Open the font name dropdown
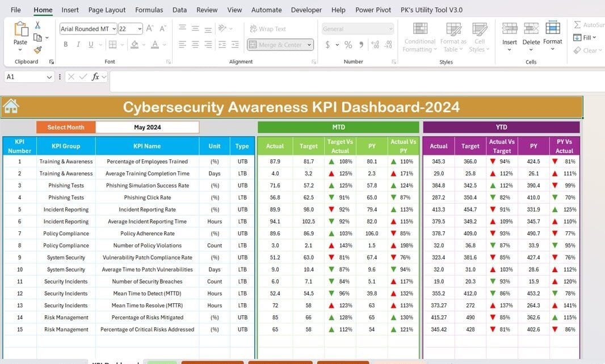The image size is (605, 364). click(x=114, y=29)
